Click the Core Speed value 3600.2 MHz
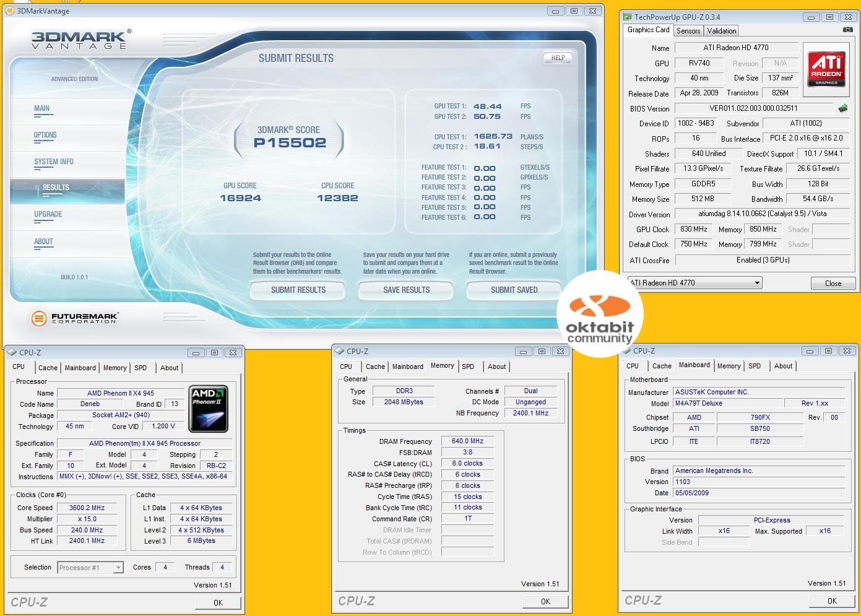The width and height of the screenshot is (861, 616). click(x=87, y=508)
